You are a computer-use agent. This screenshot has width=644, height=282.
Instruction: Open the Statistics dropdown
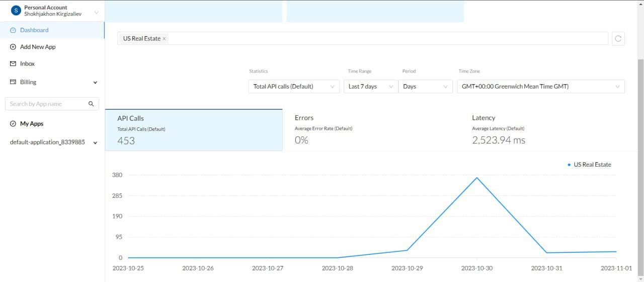coord(293,87)
